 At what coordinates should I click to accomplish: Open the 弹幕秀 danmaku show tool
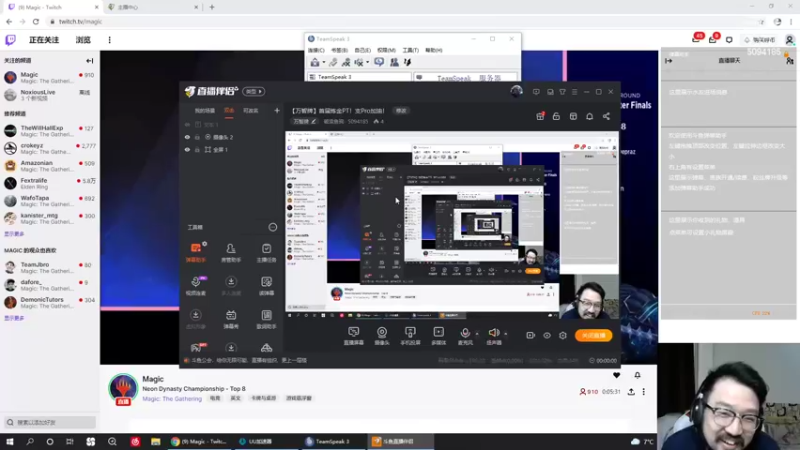coord(231,319)
